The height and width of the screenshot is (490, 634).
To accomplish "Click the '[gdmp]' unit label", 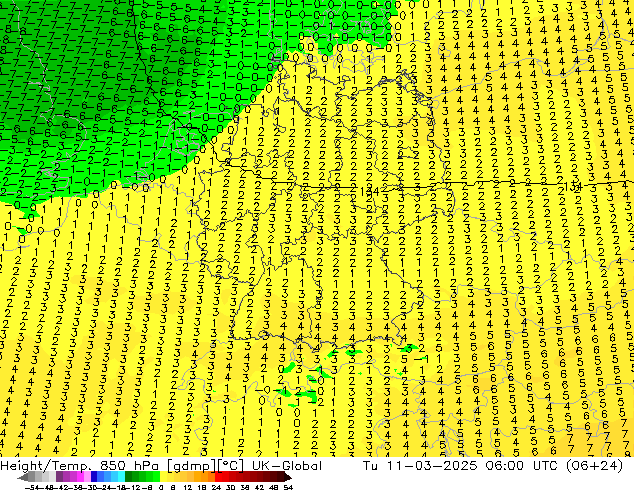I will coord(192,466).
